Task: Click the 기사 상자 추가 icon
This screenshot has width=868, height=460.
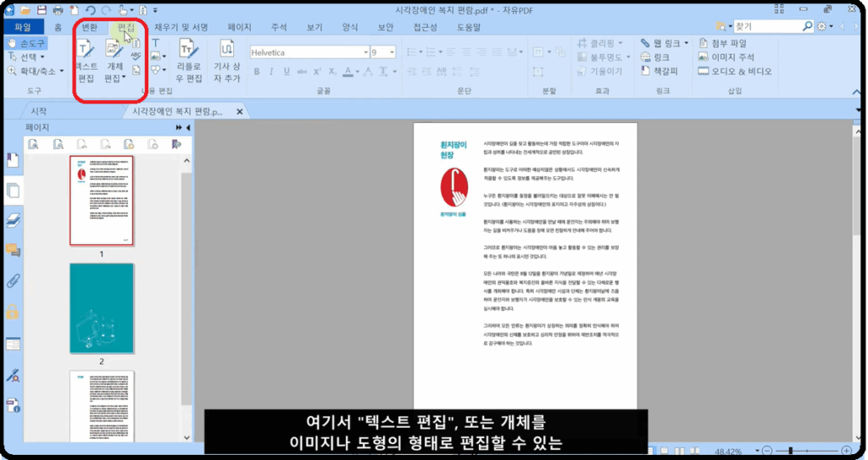Action: 226,61
